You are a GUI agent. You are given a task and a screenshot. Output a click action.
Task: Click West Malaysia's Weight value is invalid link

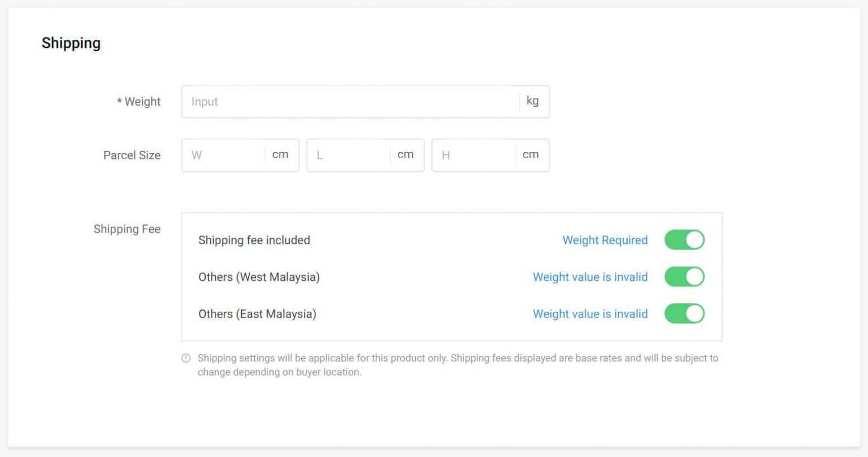point(590,277)
